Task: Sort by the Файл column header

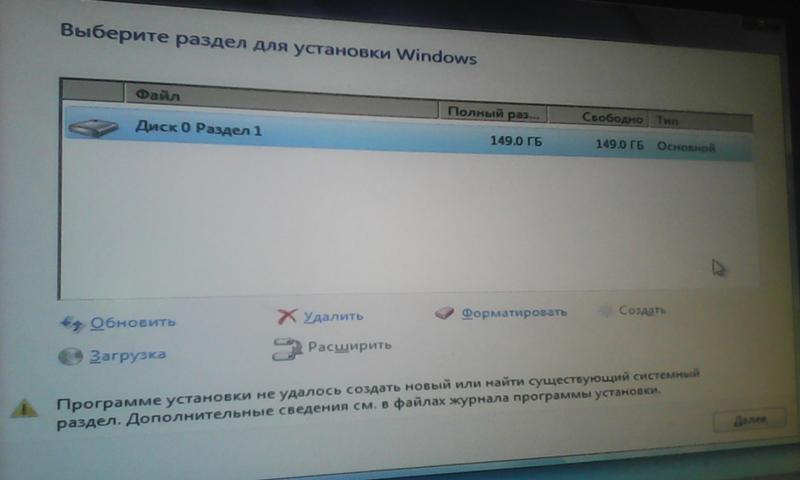Action: tap(282, 101)
